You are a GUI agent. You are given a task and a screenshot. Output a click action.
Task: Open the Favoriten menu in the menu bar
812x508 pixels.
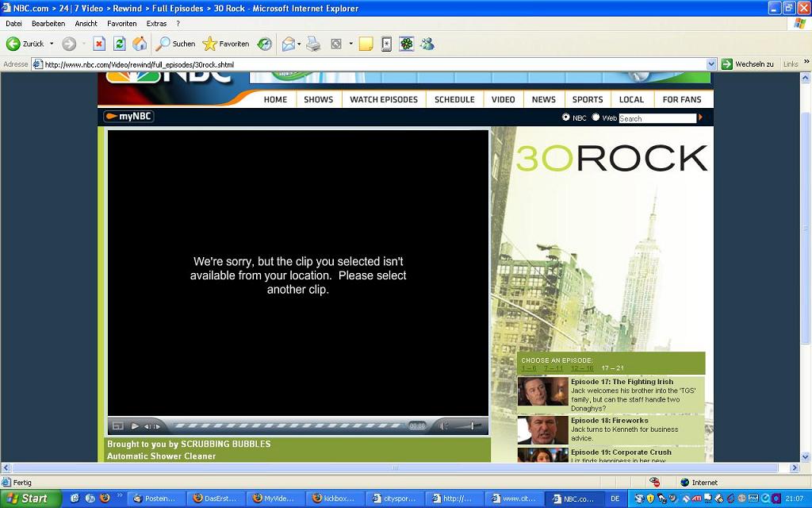coord(121,23)
